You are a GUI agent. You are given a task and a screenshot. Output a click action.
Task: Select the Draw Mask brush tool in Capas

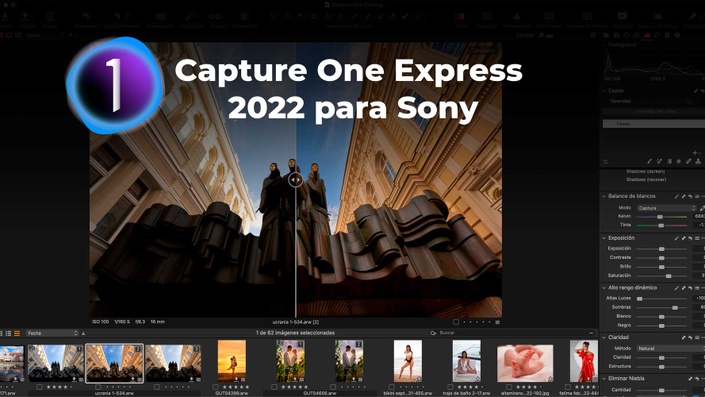(650, 161)
